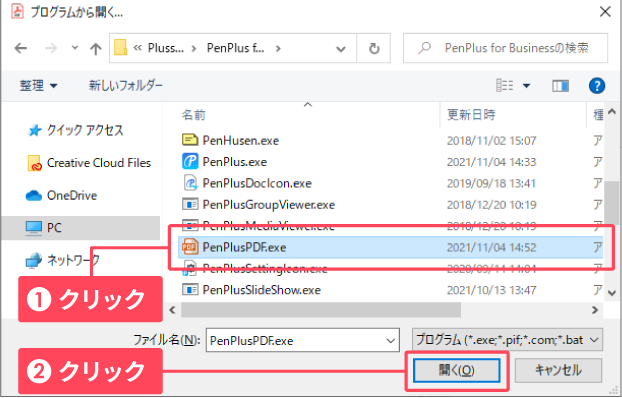Screen dimensions: 622x398
Task: Change the file view layout icon
Action: [x=505, y=85]
